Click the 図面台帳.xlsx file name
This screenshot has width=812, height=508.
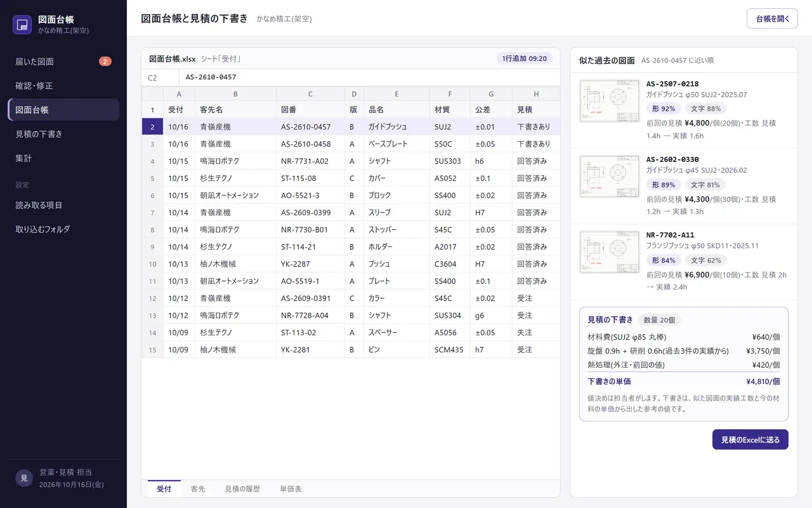173,58
